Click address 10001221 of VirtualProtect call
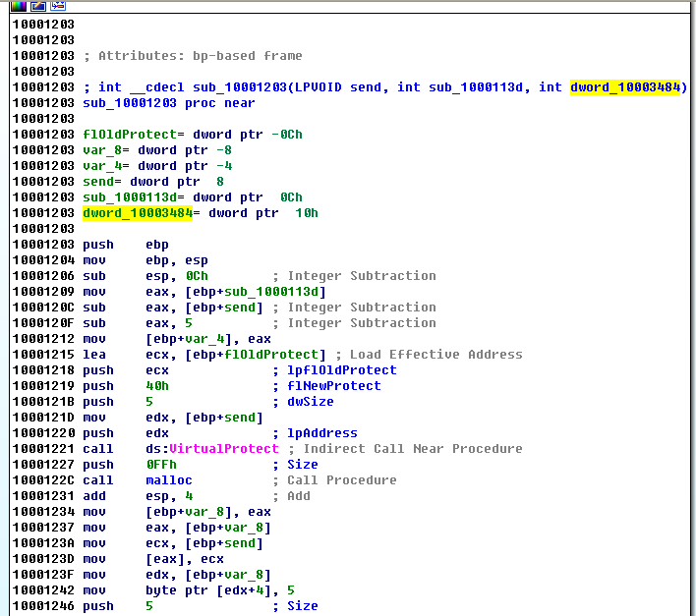Screen dimensions: 696x616 pyautogui.click(x=43, y=449)
